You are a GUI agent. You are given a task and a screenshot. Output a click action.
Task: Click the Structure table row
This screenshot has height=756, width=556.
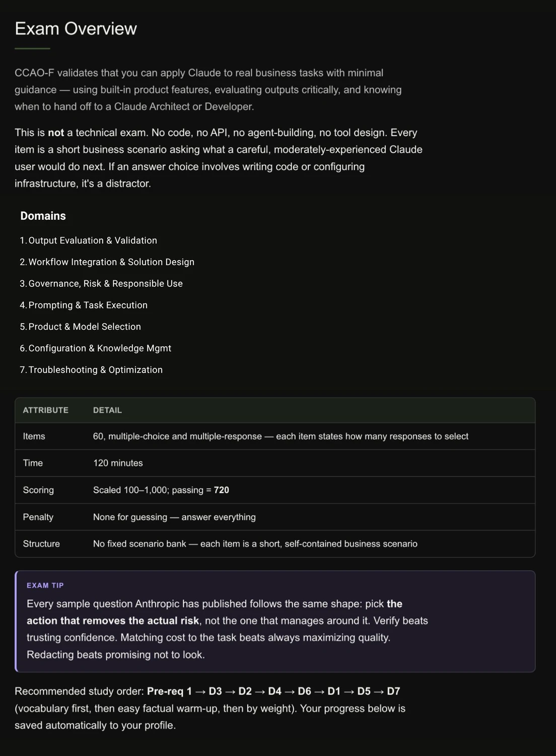275,544
